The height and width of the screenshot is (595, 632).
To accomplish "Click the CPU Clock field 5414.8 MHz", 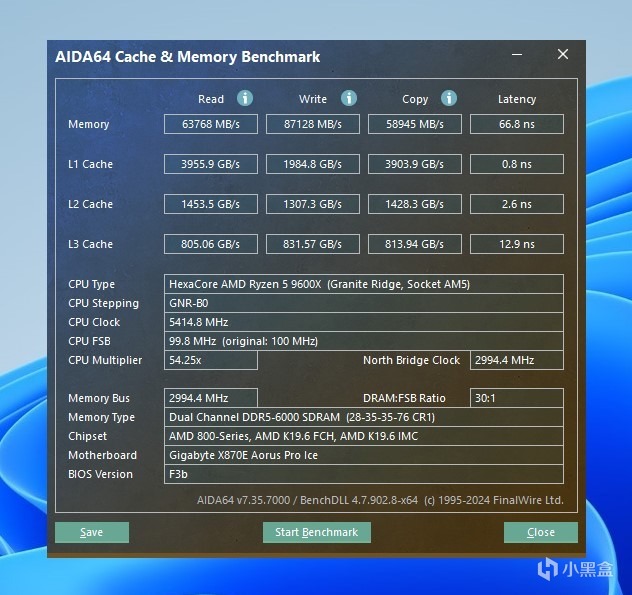I will (364, 322).
